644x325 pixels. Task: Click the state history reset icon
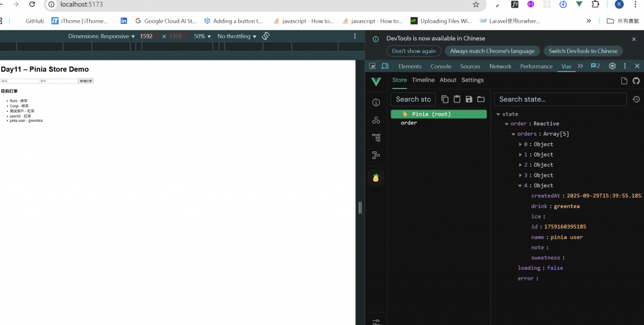point(636,99)
